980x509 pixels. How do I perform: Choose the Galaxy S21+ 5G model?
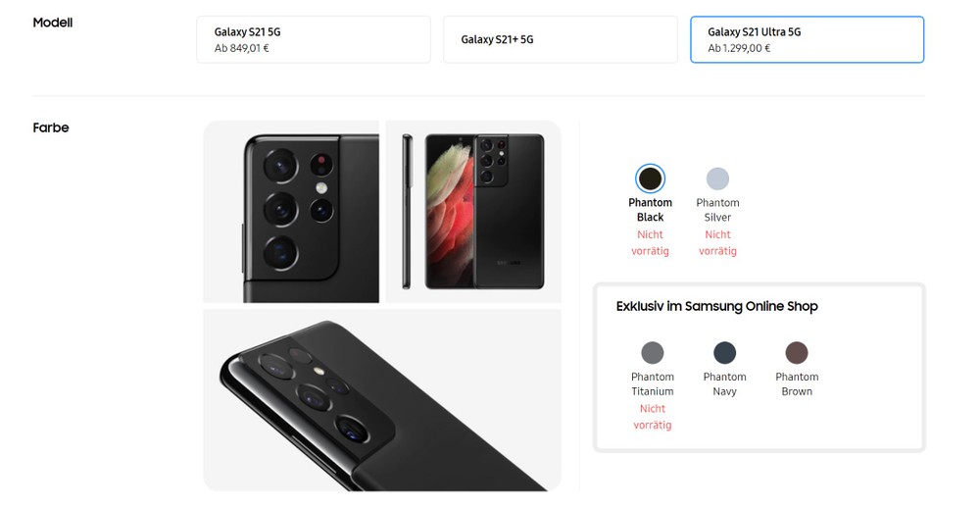[x=560, y=39]
